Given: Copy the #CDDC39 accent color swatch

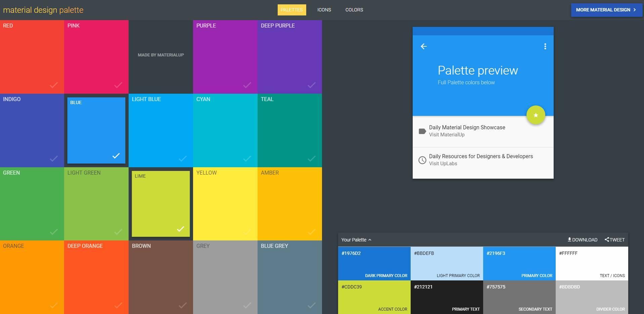Looking at the screenshot, I should pyautogui.click(x=374, y=297).
